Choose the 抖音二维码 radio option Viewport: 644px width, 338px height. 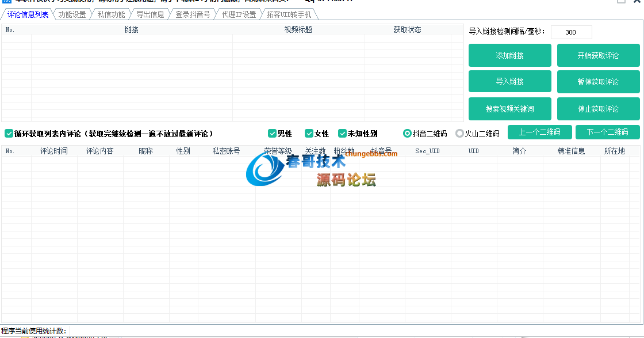tap(408, 134)
